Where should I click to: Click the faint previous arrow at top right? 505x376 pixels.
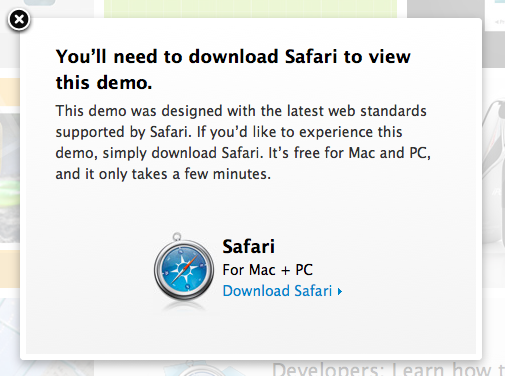pos(500,22)
